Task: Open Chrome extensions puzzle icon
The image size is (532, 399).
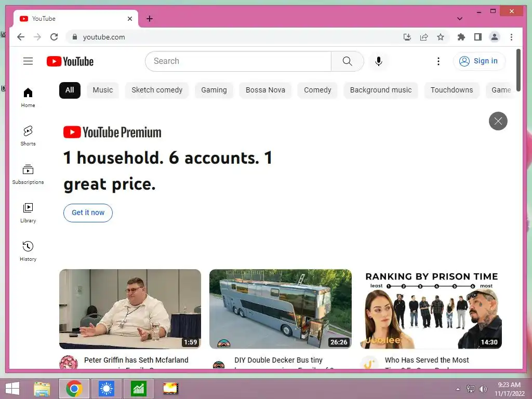Action: [461, 37]
